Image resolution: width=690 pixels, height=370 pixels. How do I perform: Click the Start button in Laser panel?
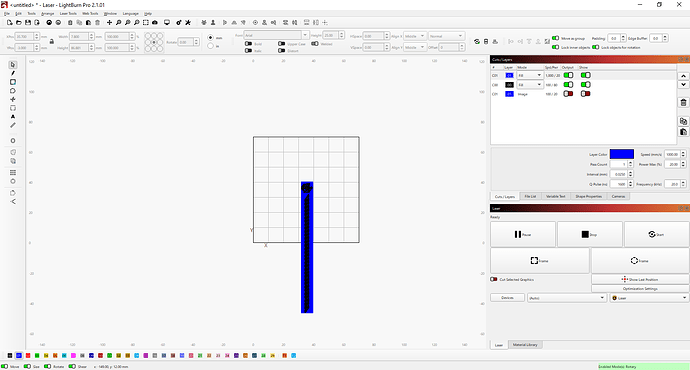click(656, 234)
